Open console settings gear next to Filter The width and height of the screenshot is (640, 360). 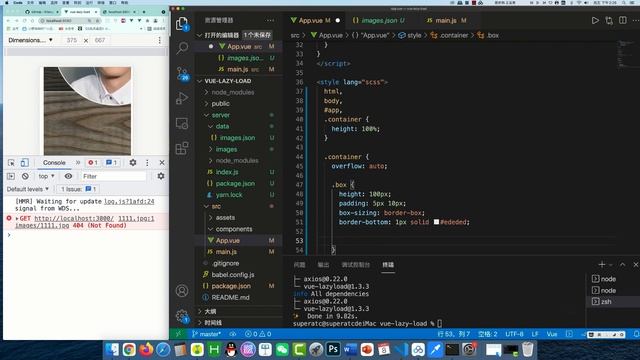[161, 176]
